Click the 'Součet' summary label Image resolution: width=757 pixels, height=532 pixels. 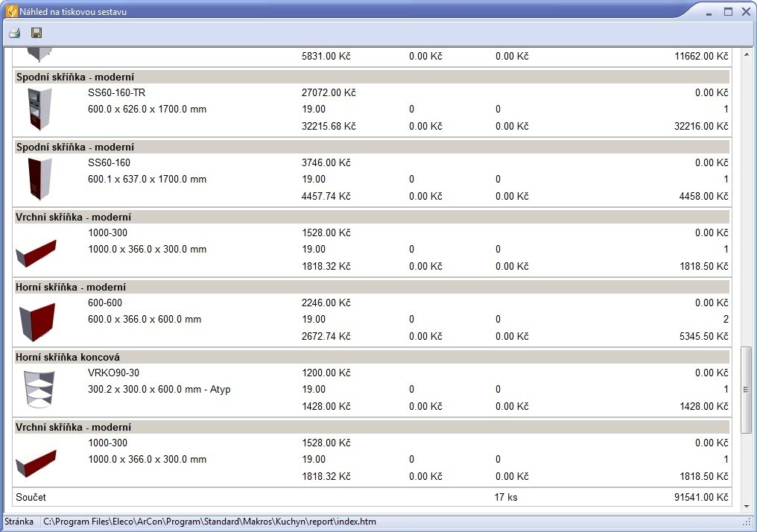click(x=31, y=497)
